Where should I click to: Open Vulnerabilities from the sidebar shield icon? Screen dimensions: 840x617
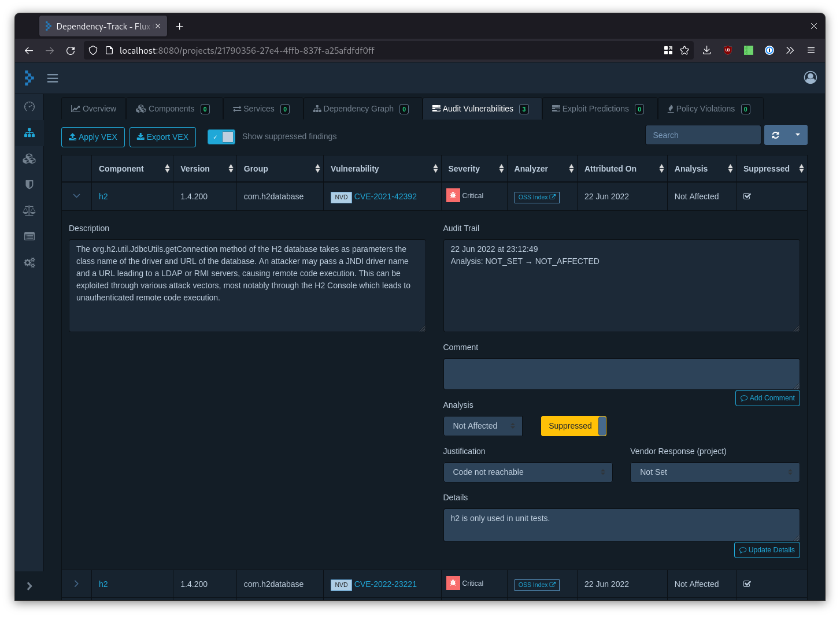(29, 184)
